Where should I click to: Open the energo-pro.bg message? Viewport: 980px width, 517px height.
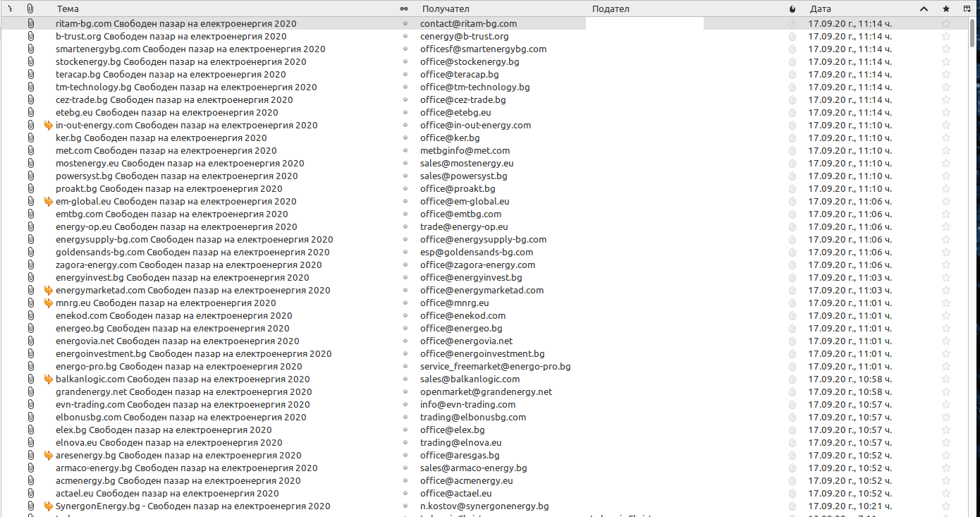click(178, 367)
